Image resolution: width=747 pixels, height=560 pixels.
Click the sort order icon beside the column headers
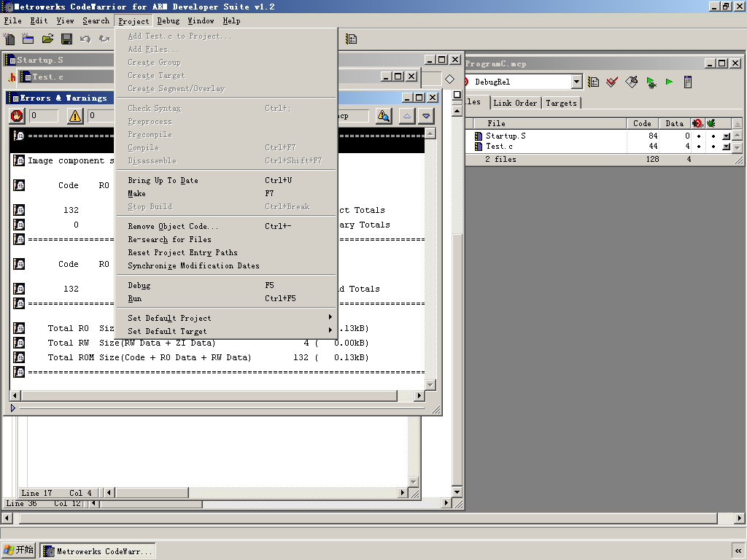coord(737,124)
